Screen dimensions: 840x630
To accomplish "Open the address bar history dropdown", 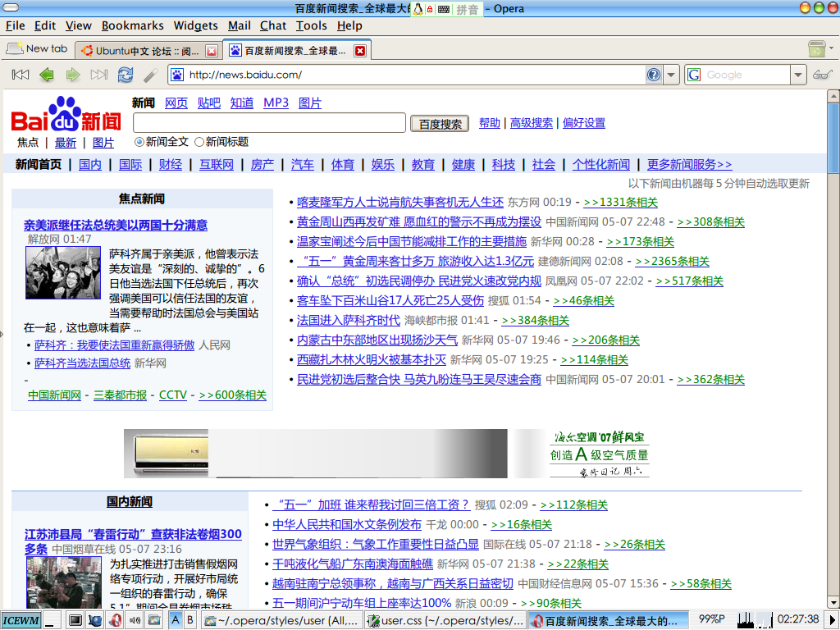I will pos(671,75).
